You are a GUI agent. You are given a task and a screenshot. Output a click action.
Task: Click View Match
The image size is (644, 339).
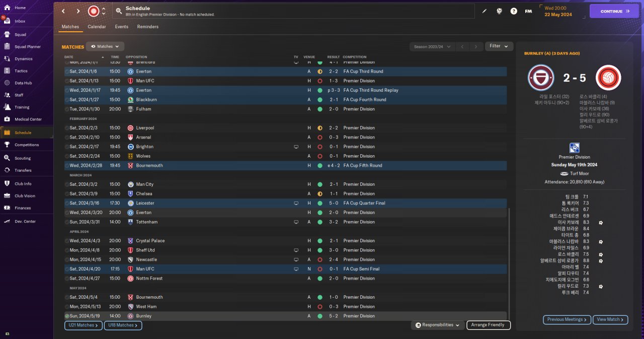click(610, 319)
